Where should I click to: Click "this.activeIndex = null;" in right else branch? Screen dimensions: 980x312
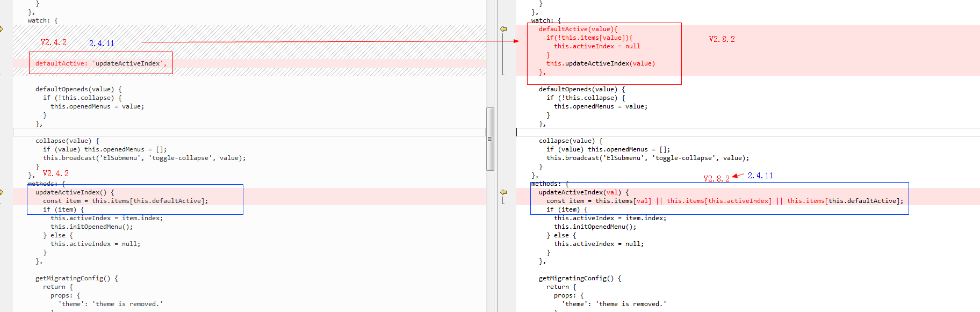pyautogui.click(x=599, y=244)
